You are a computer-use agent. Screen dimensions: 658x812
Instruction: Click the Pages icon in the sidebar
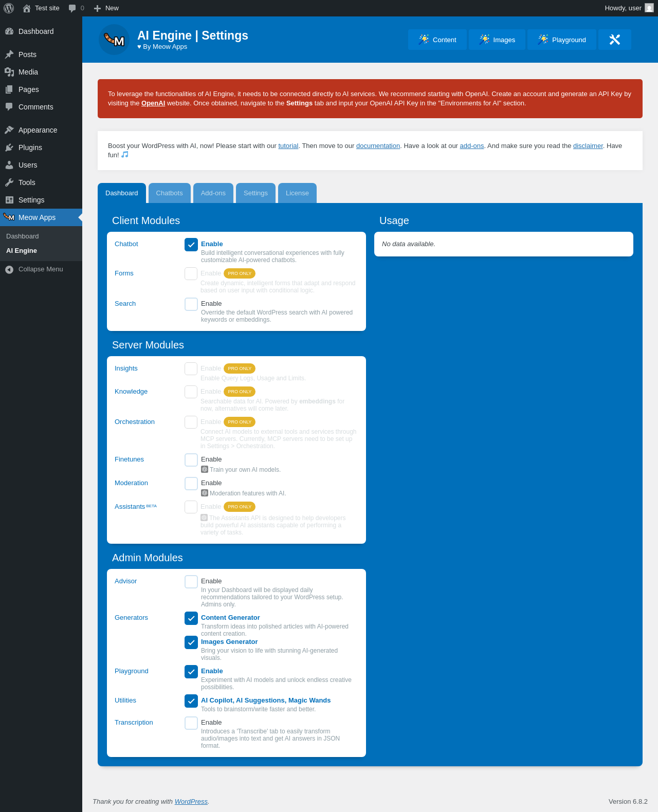pos(9,89)
